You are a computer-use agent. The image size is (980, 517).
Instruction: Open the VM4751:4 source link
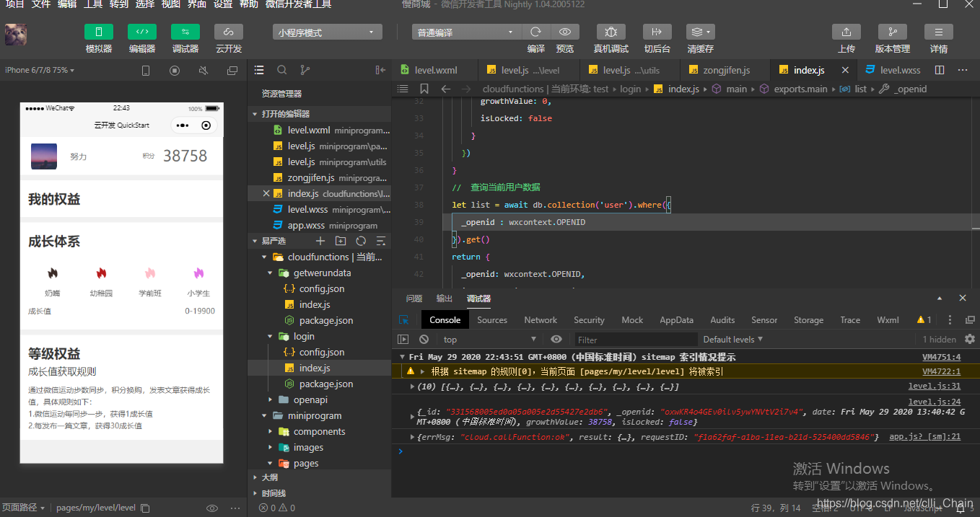[x=942, y=357]
